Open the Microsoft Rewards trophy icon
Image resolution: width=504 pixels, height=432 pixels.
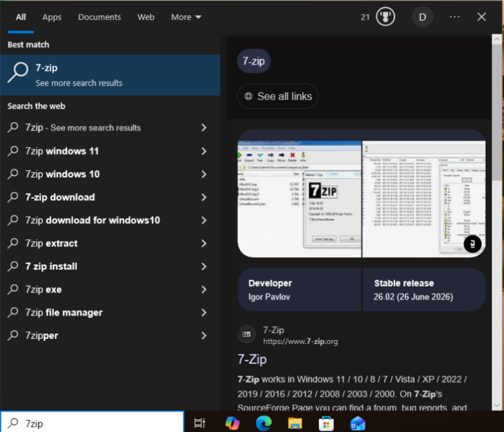point(385,17)
